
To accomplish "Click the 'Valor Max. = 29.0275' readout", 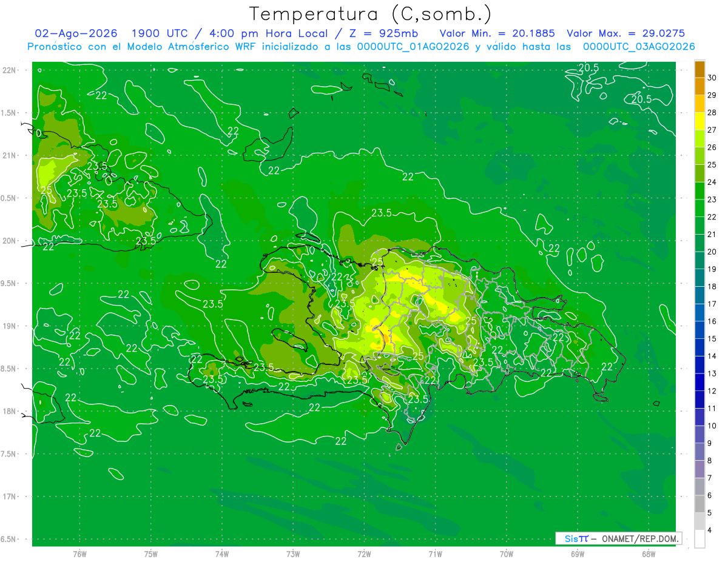I will tap(625, 33).
